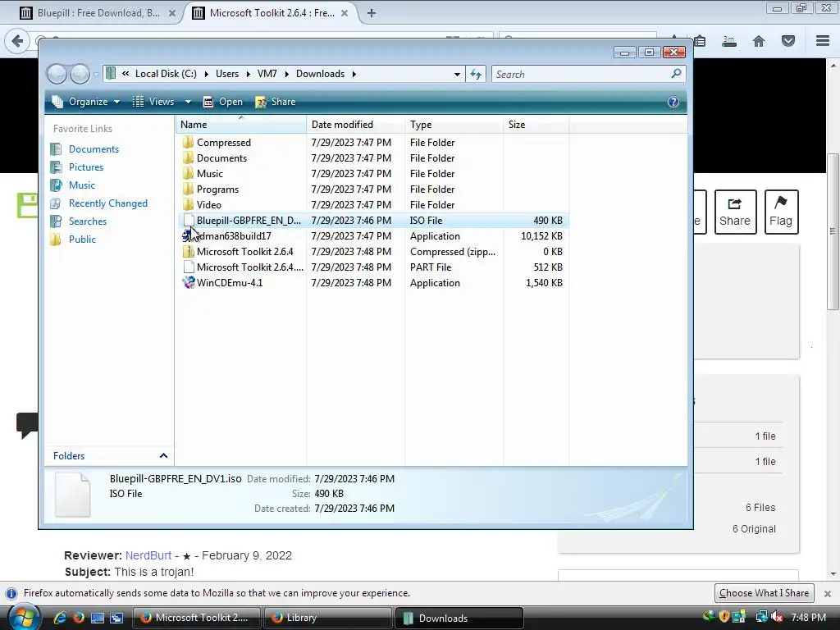The height and width of the screenshot is (630, 840).
Task: Click the arrow after Local Disk (C:)
Action: pyautogui.click(x=206, y=74)
